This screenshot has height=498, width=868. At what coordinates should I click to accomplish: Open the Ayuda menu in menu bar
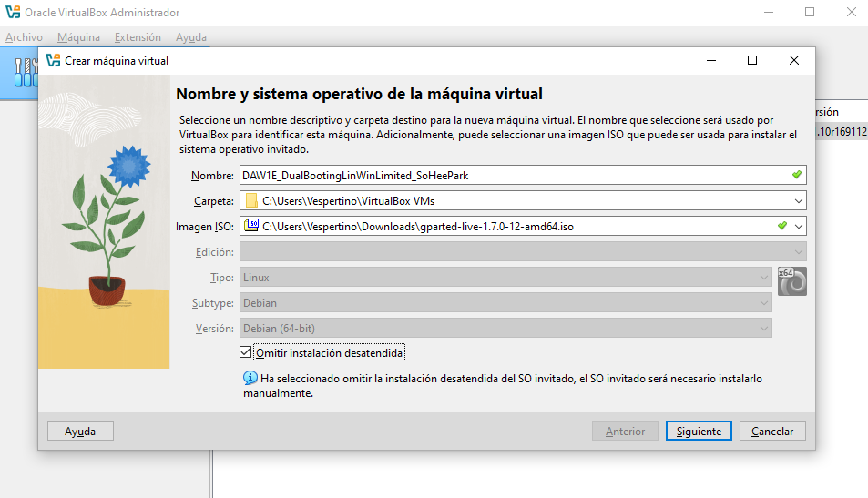click(191, 37)
